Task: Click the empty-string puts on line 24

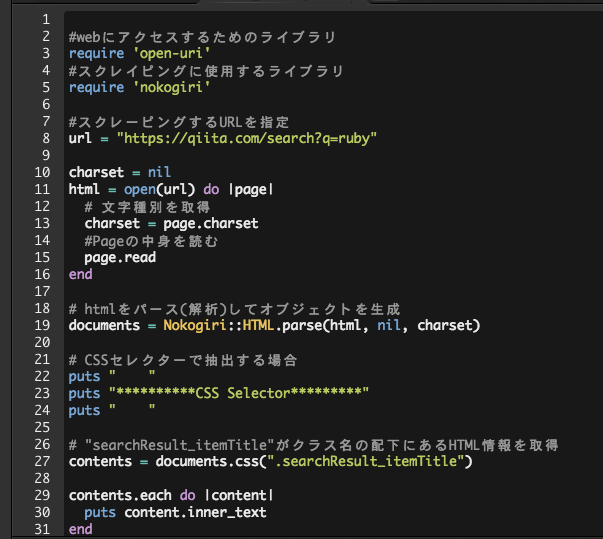Action: click(112, 411)
